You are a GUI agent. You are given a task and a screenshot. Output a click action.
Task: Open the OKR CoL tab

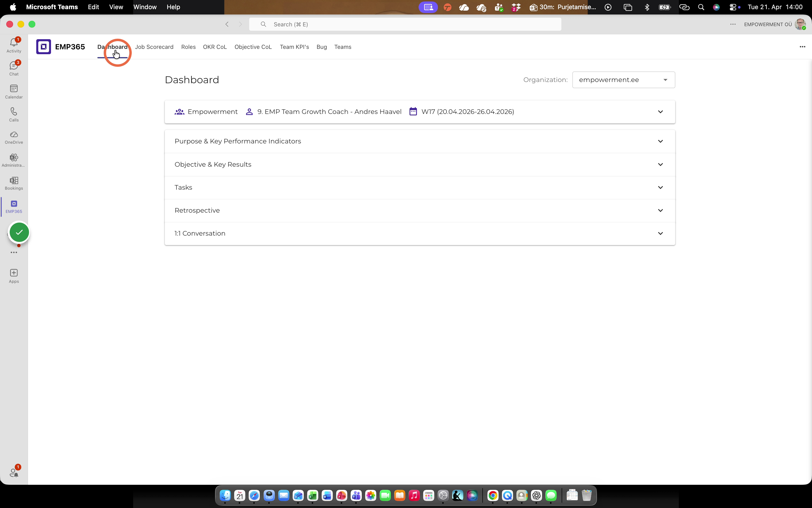215,47
